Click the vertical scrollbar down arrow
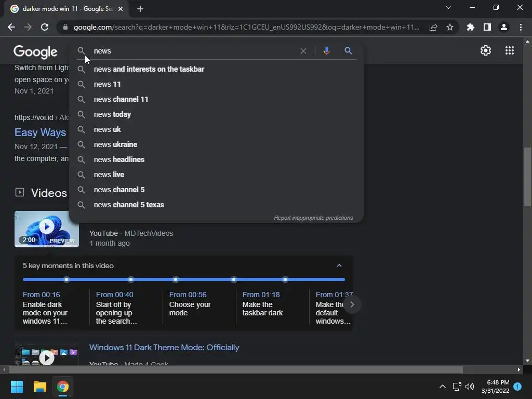532x399 pixels. (527, 361)
